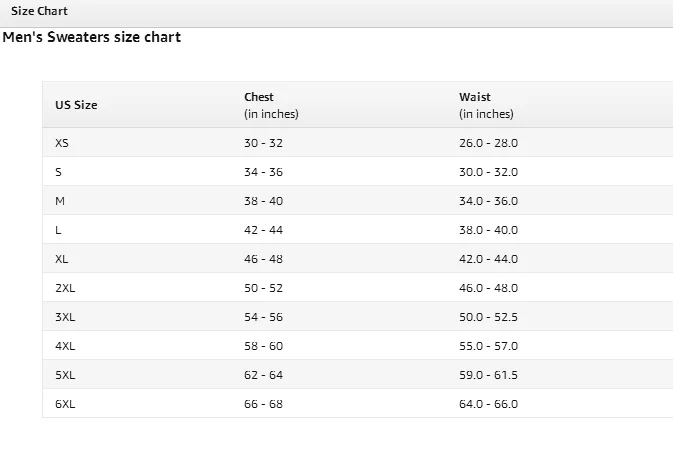
Task: Click the 6XL size row label
Action: pos(65,404)
